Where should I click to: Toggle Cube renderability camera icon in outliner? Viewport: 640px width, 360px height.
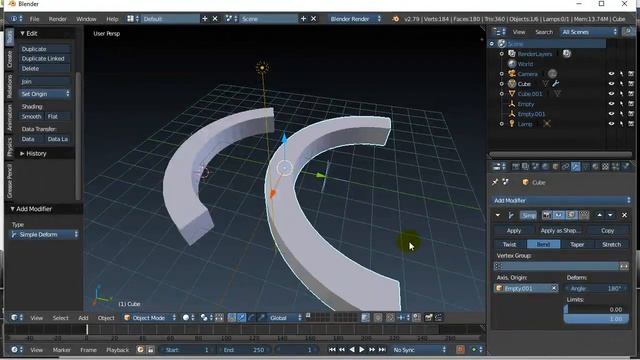(631, 84)
